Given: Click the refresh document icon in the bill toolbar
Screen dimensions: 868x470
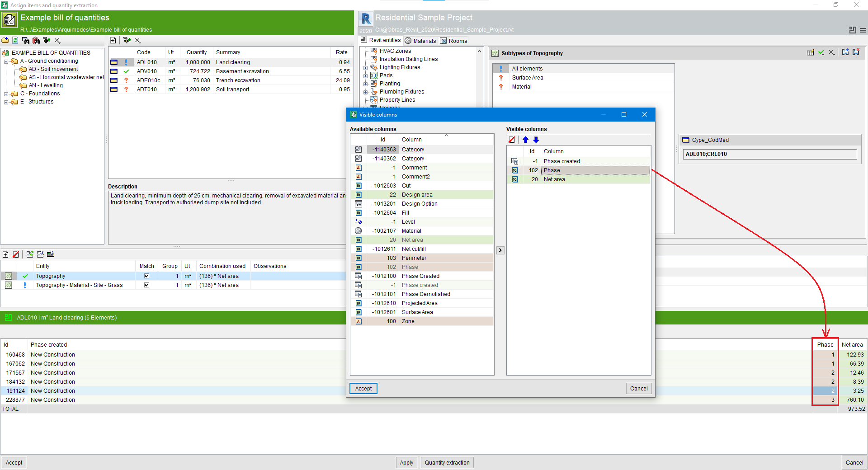Looking at the screenshot, I should tap(15, 40).
